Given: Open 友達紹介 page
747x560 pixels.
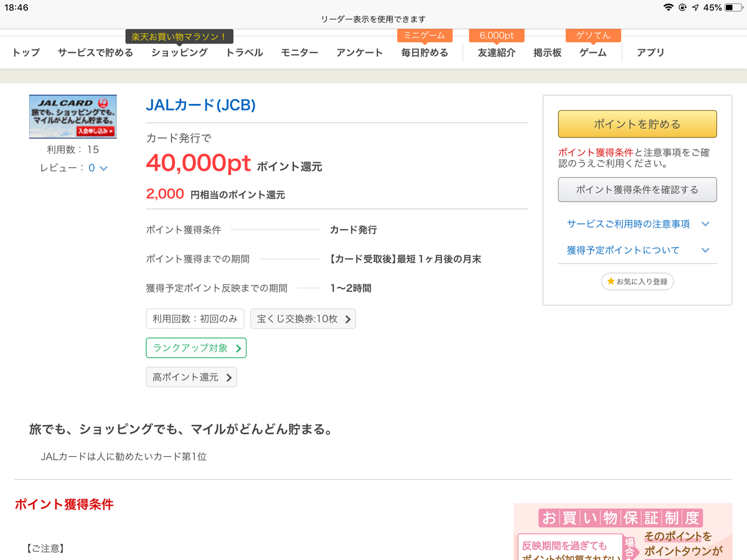Looking at the screenshot, I should [x=497, y=53].
